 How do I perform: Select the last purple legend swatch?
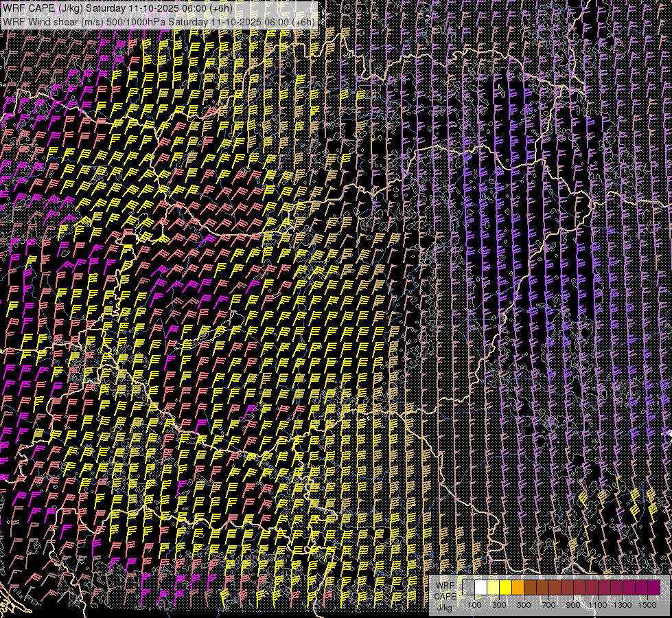click(x=653, y=588)
